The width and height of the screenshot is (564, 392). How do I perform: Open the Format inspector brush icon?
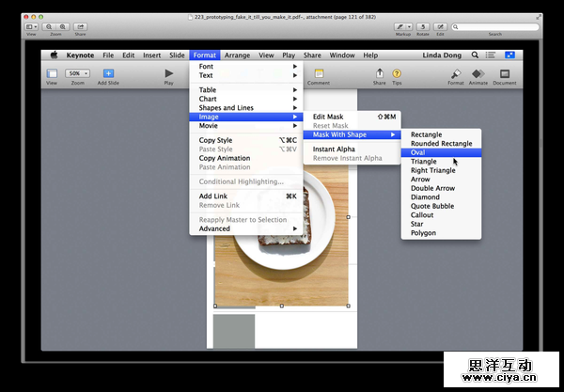455,73
